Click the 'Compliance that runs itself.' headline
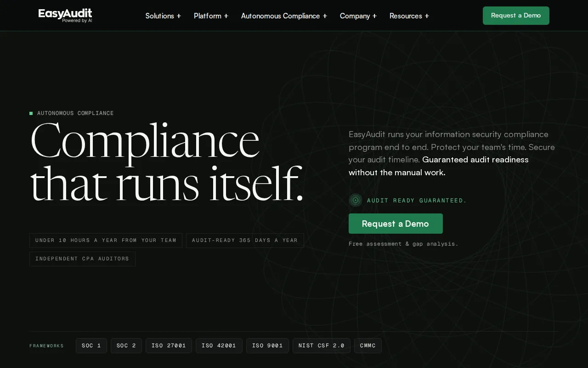The width and height of the screenshot is (588, 368). coord(167,162)
